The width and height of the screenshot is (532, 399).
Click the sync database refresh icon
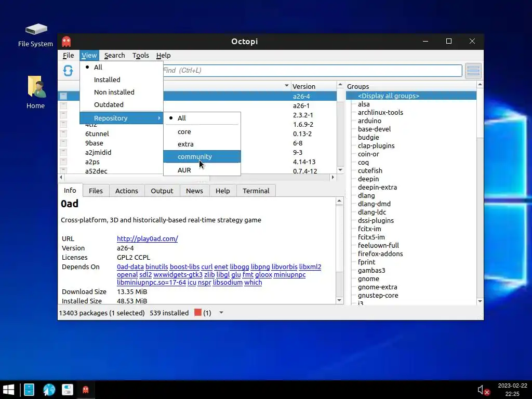click(68, 71)
